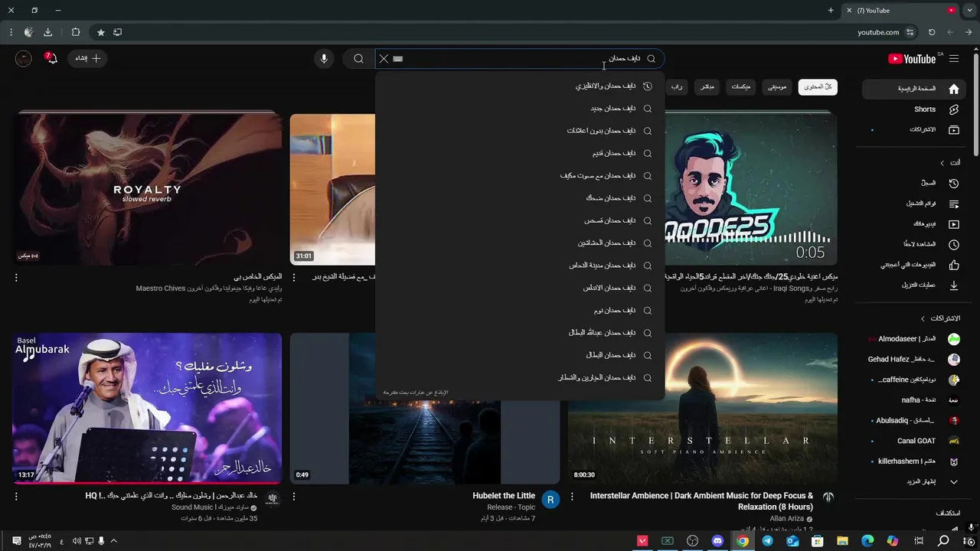
Task: Click the report search predictions link
Action: click(416, 393)
